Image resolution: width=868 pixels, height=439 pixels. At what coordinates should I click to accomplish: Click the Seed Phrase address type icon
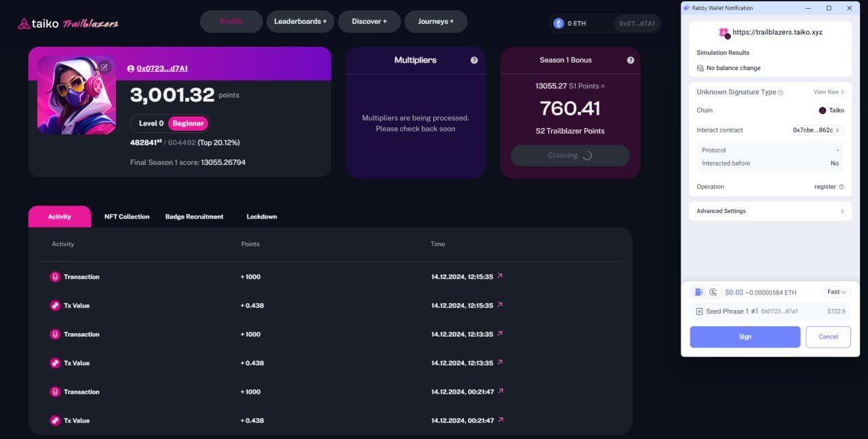coord(700,311)
